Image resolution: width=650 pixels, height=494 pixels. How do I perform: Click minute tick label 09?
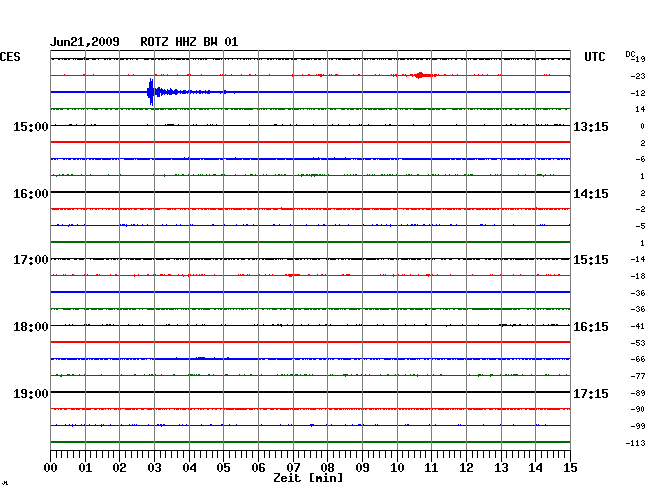pyautogui.click(x=362, y=467)
